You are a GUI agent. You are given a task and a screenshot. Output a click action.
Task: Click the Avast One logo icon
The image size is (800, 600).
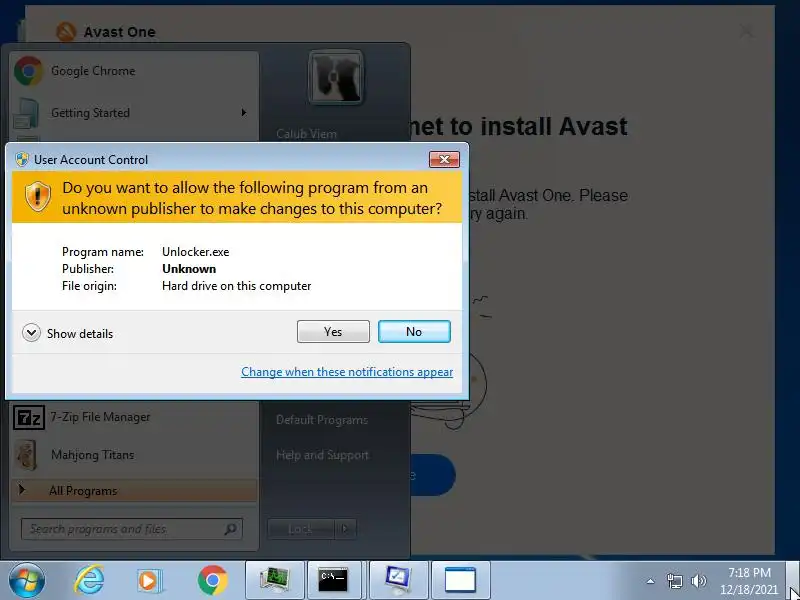(65, 32)
